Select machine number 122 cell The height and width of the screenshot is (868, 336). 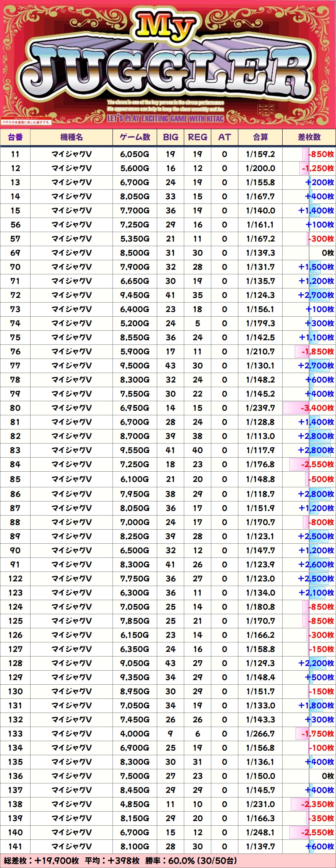click(15, 579)
